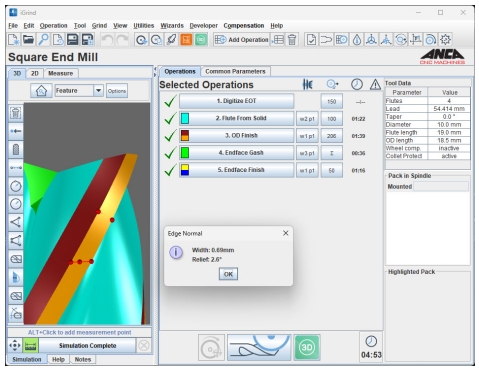Viewport: 479px width, 371px height.
Task: Click the home view icon in 3D panel
Action: 41,91
